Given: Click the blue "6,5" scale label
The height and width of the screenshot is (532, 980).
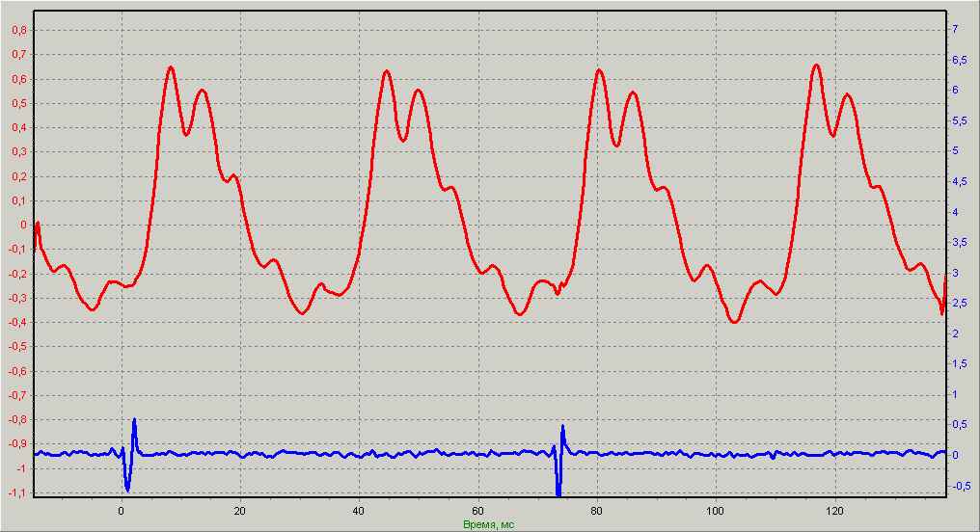Looking at the screenshot, I should click(x=959, y=60).
